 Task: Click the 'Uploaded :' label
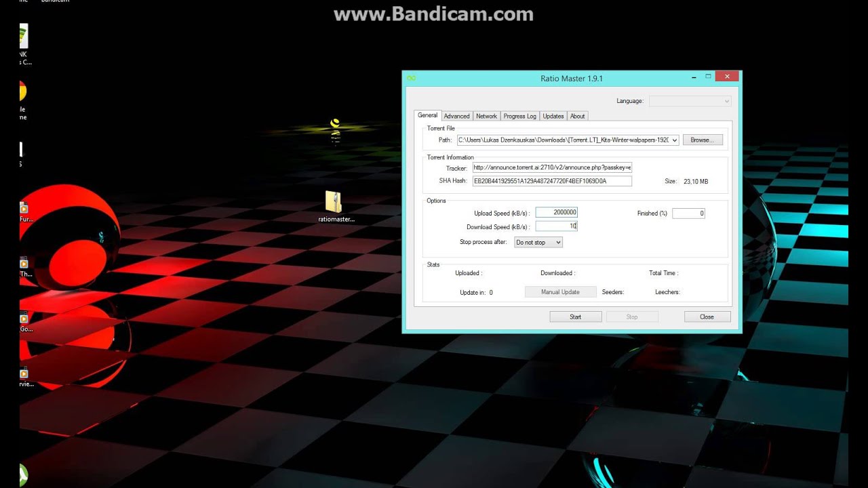pos(469,273)
